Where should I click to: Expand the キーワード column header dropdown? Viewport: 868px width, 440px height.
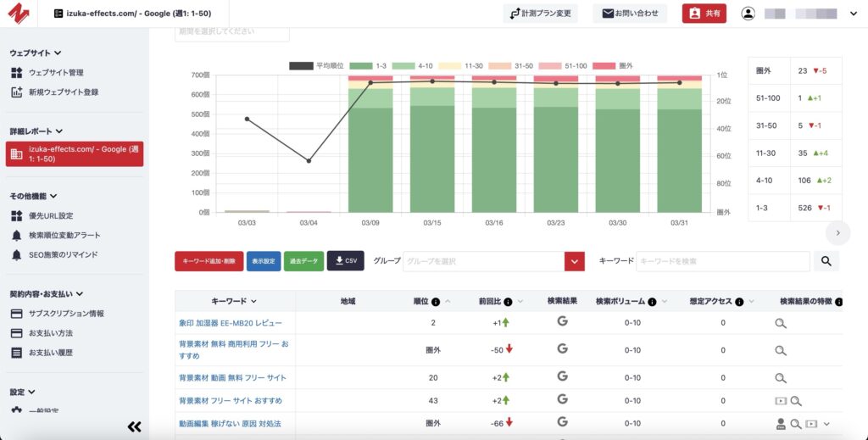tap(253, 301)
